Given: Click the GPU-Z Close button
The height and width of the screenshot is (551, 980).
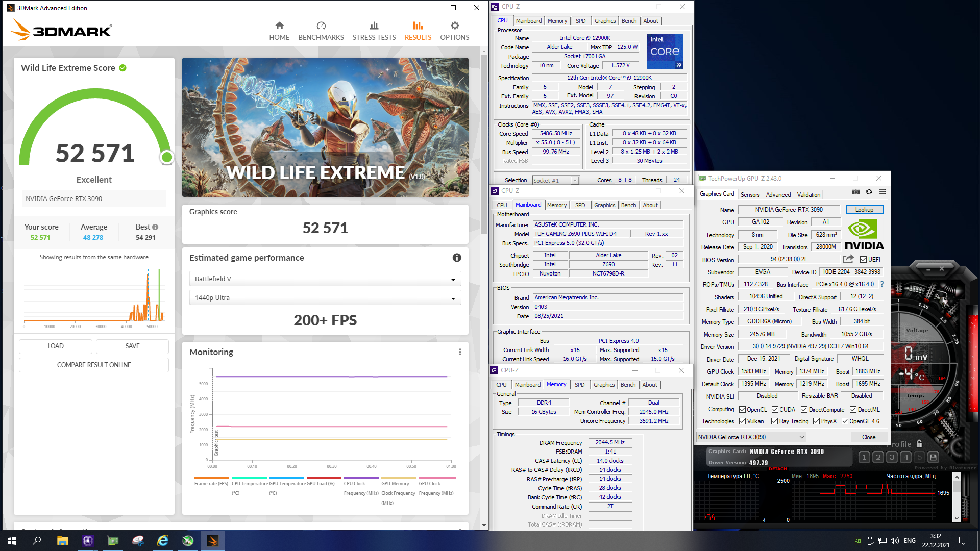Looking at the screenshot, I should (x=869, y=437).
